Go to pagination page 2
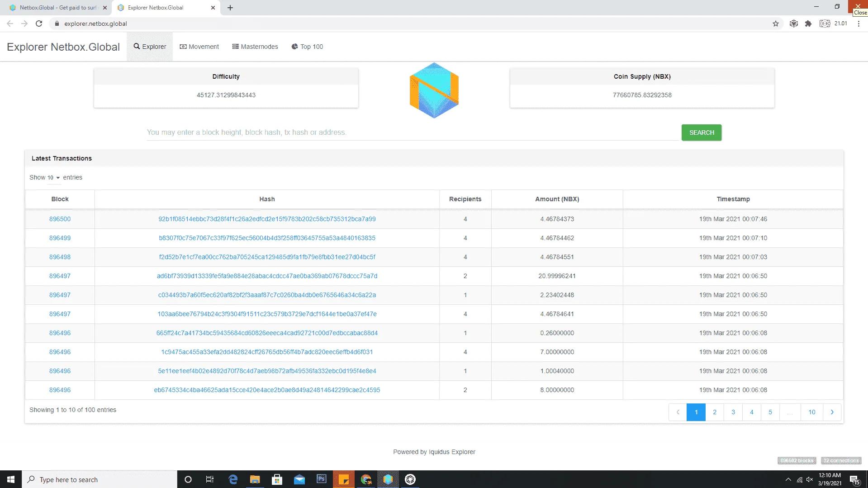 click(x=715, y=412)
